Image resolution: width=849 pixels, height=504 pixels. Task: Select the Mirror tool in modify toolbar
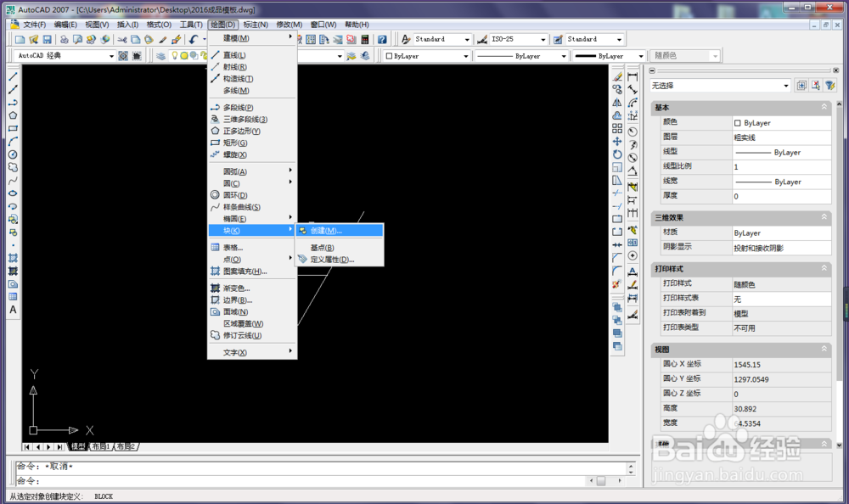pyautogui.click(x=617, y=103)
